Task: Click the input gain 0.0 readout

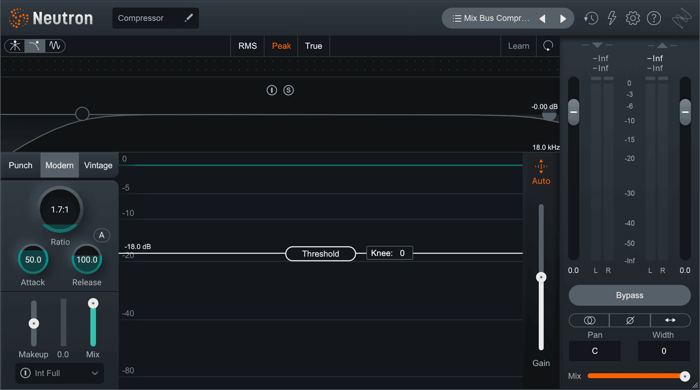Action: click(573, 270)
